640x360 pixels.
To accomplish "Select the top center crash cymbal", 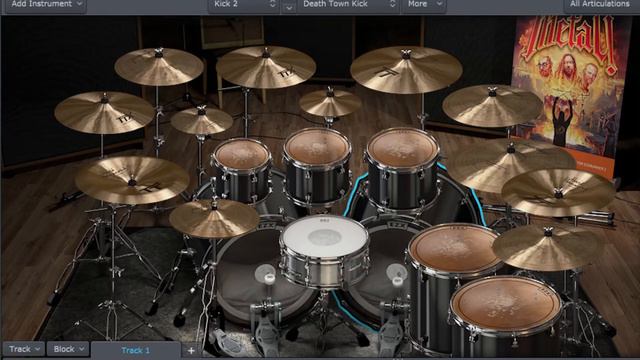I will 266,67.
